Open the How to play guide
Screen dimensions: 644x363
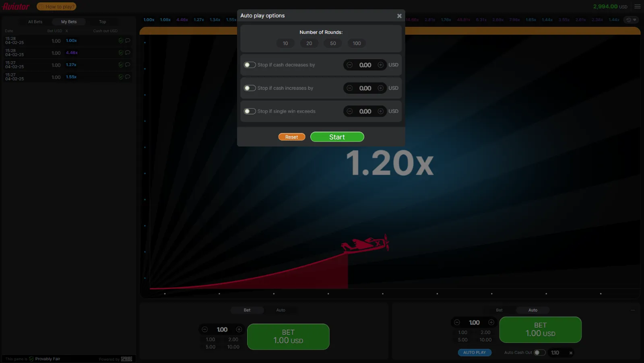click(x=56, y=6)
